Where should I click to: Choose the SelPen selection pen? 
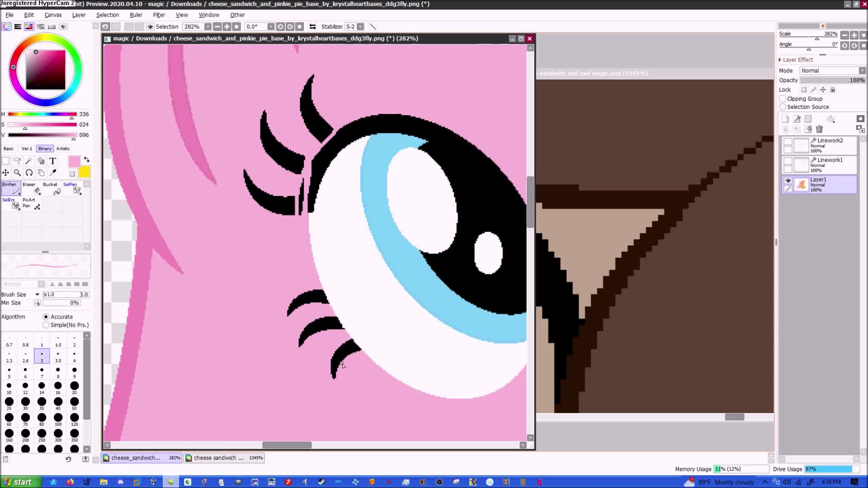point(72,188)
